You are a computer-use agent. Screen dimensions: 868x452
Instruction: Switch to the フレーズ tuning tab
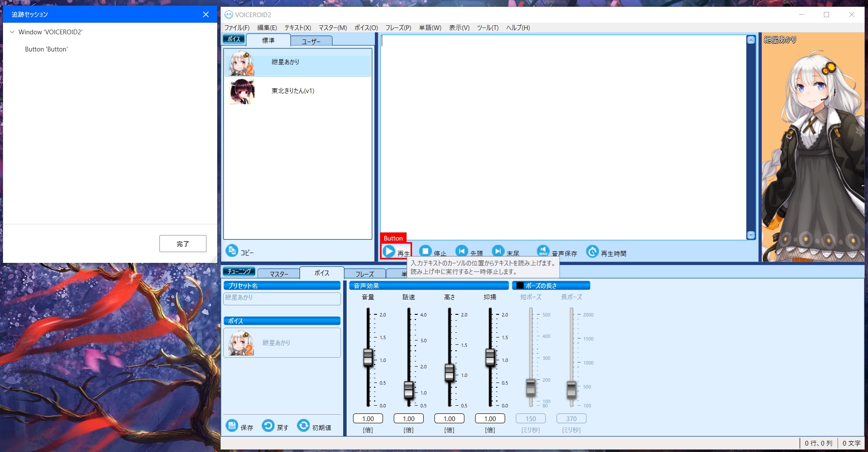tap(365, 274)
